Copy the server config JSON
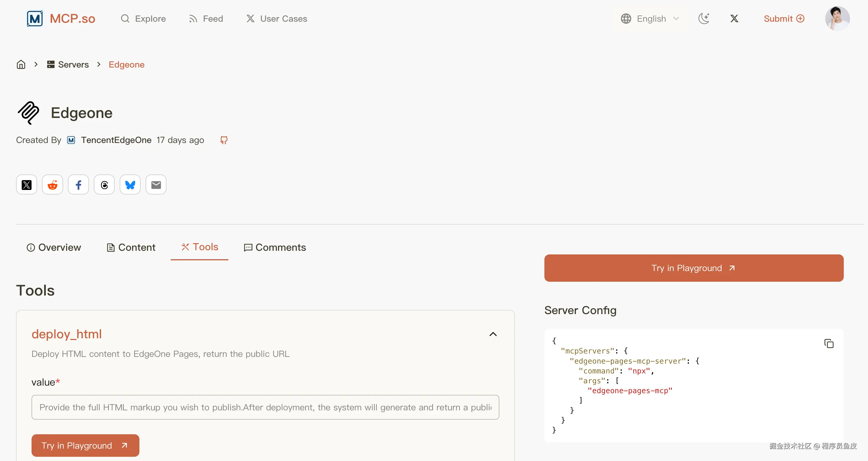The height and width of the screenshot is (461, 868). [829, 343]
